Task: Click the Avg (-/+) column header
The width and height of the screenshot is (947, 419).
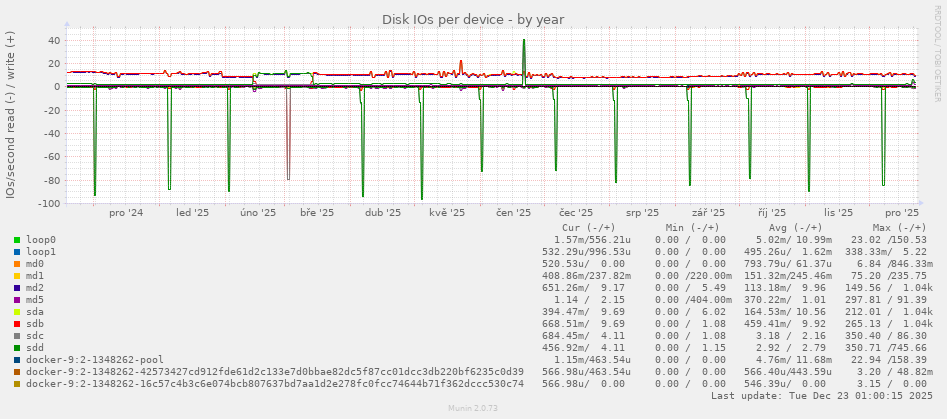Action: tap(795, 228)
